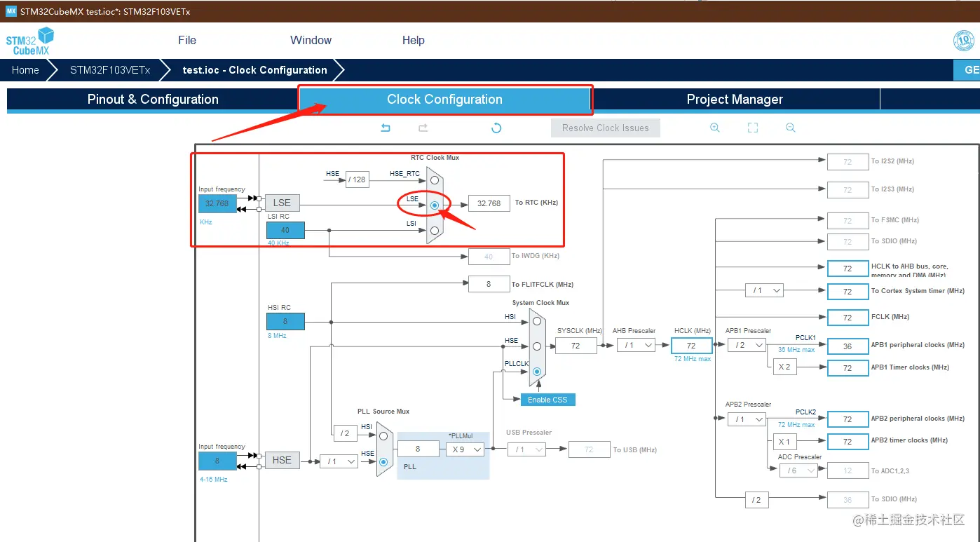980x542 pixels.
Task: Select HSE_RTC in RTC Clock Mux
Action: [x=435, y=180]
